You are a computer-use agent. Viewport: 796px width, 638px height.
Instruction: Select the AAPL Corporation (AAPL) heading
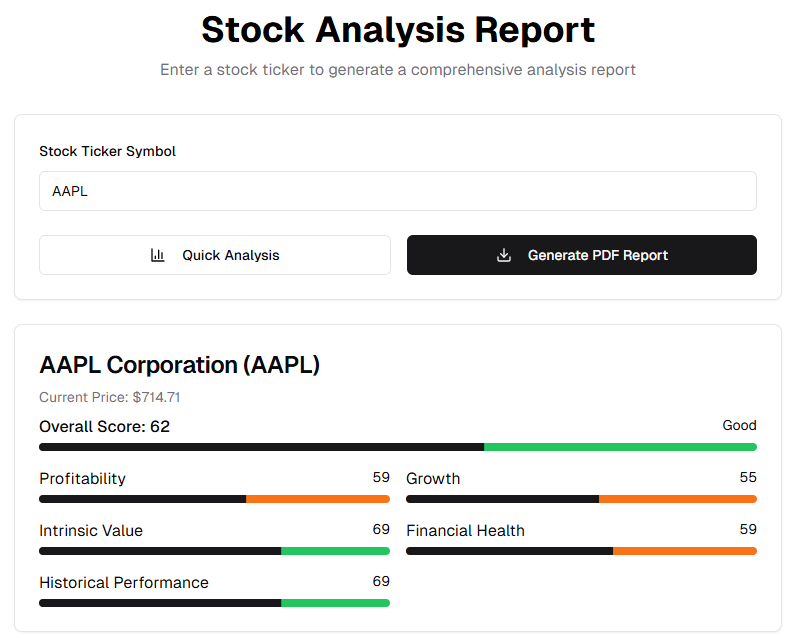(180, 365)
